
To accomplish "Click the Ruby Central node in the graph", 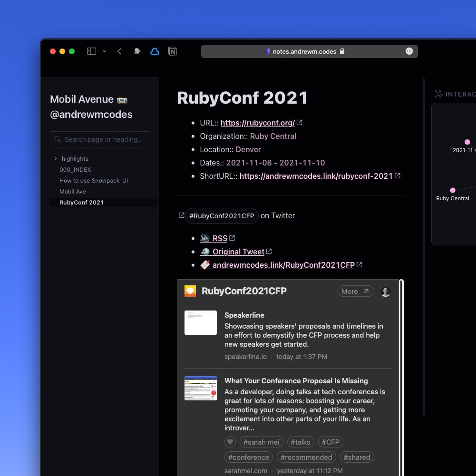I will pyautogui.click(x=453, y=190).
